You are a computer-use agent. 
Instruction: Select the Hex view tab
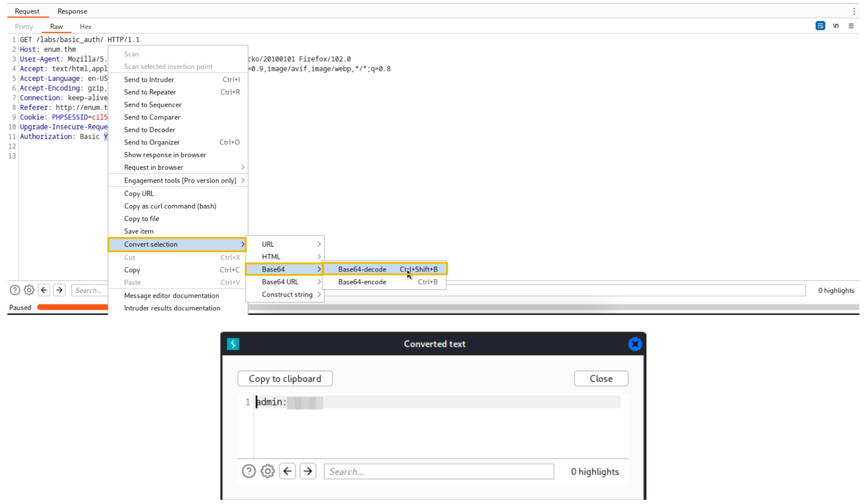86,26
